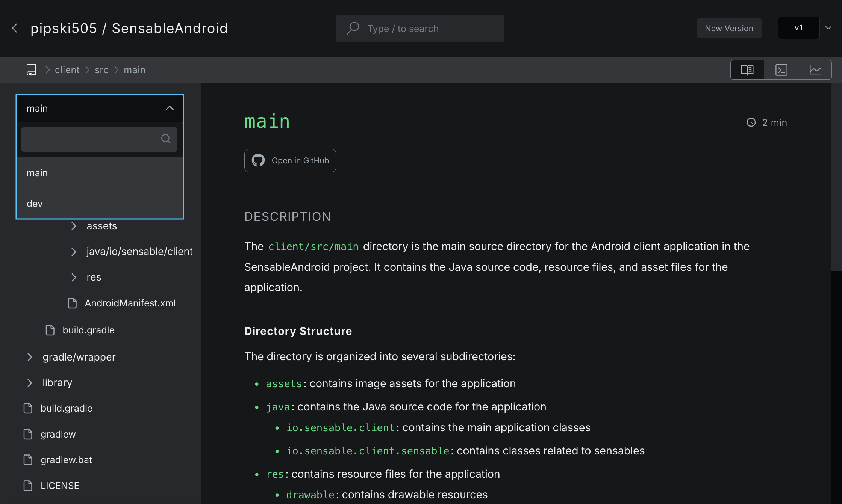
Task: Go back using the left arrow icon
Action: 15,28
